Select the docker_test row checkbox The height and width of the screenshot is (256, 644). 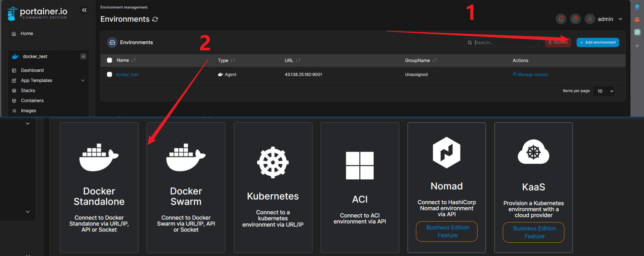[x=109, y=74]
